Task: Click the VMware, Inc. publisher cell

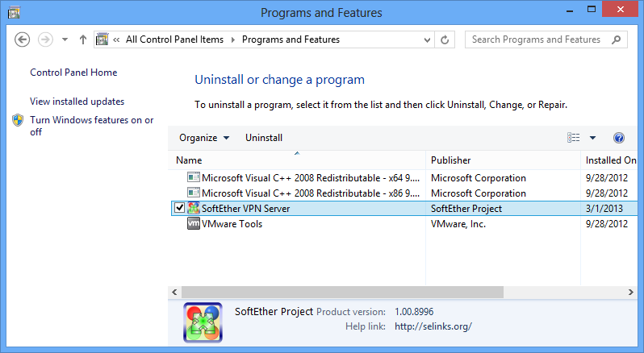Action: pos(458,224)
